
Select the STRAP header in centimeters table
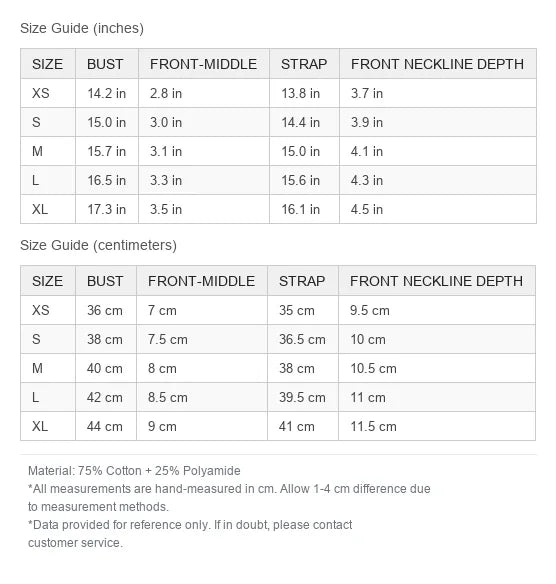tap(302, 281)
